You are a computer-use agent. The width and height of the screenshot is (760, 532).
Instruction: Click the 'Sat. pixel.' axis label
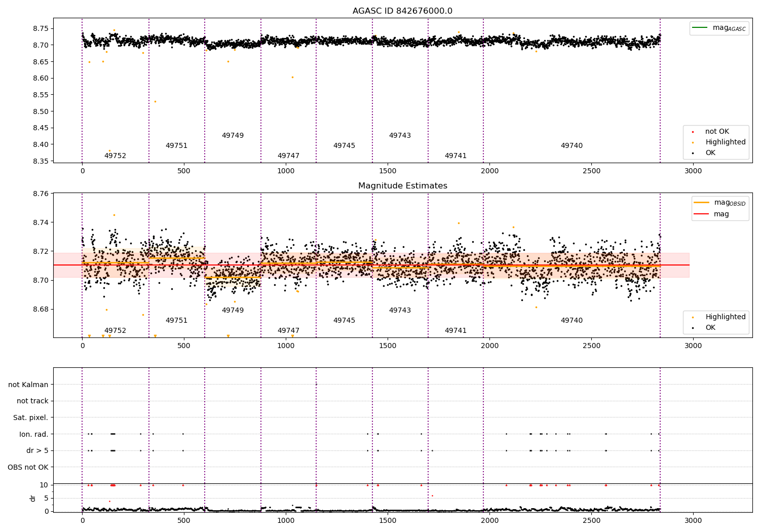31,417
